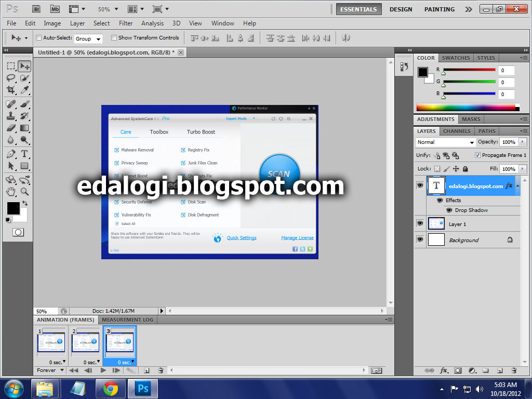The image size is (532, 399).
Task: Hide the Background layer
Action: pos(420,240)
